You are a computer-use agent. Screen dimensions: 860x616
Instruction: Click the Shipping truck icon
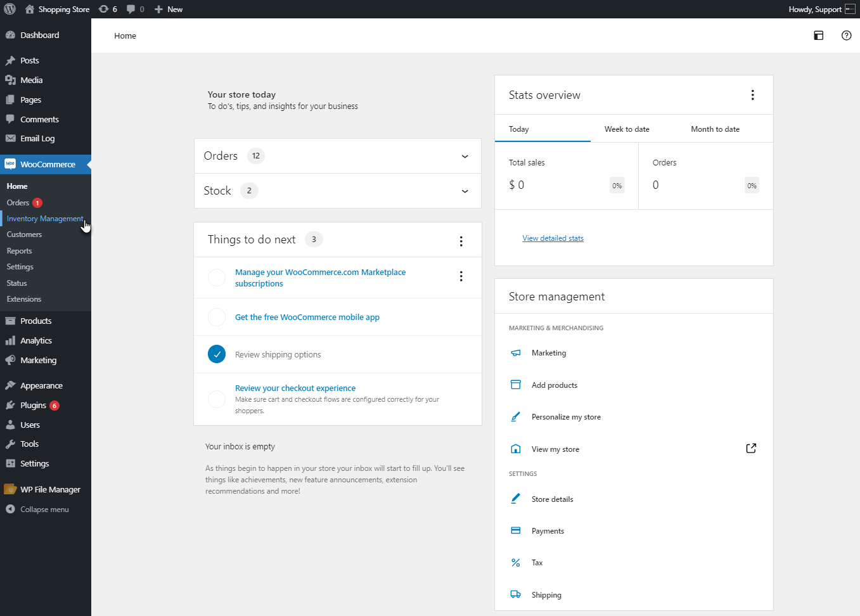(516, 594)
